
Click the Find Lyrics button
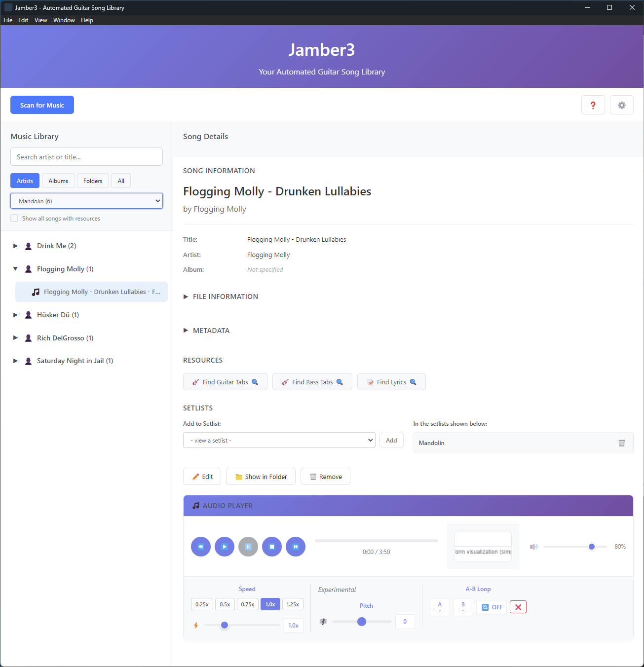391,382
